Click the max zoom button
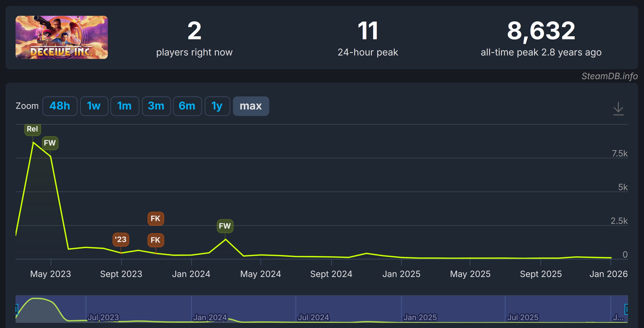Screen dimensions: 644x328 point(251,106)
